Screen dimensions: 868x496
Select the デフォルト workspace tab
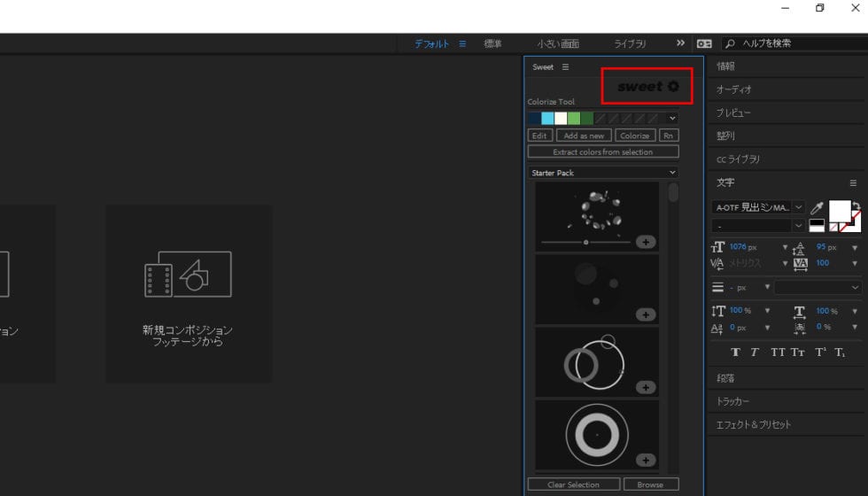(432, 43)
